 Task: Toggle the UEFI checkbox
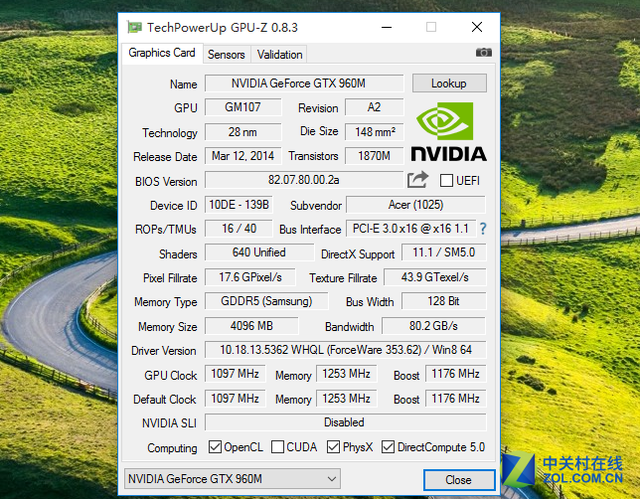[446, 180]
